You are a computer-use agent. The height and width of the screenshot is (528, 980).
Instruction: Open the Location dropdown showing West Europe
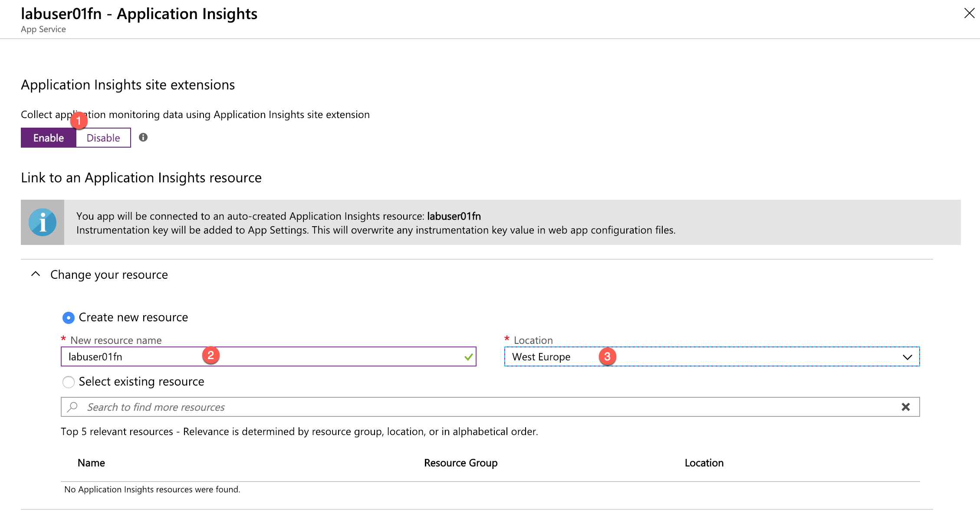pos(712,357)
